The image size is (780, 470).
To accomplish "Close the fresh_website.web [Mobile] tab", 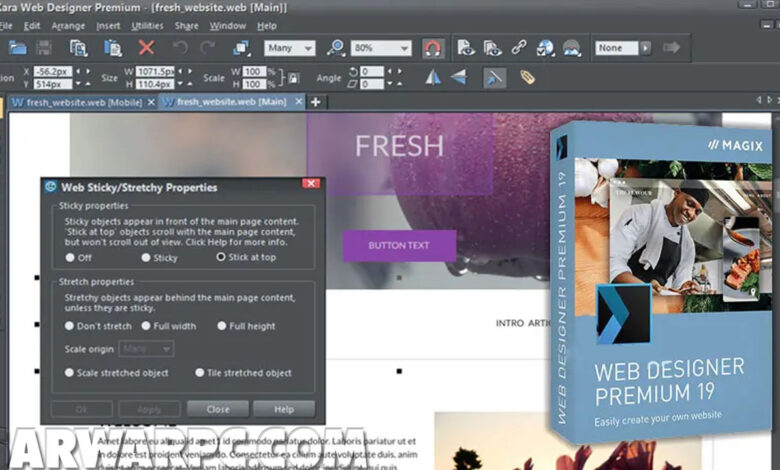I will coord(151,102).
